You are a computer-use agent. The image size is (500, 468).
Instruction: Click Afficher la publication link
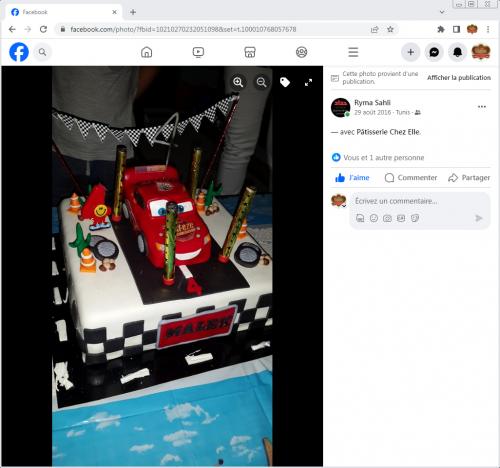click(x=459, y=78)
